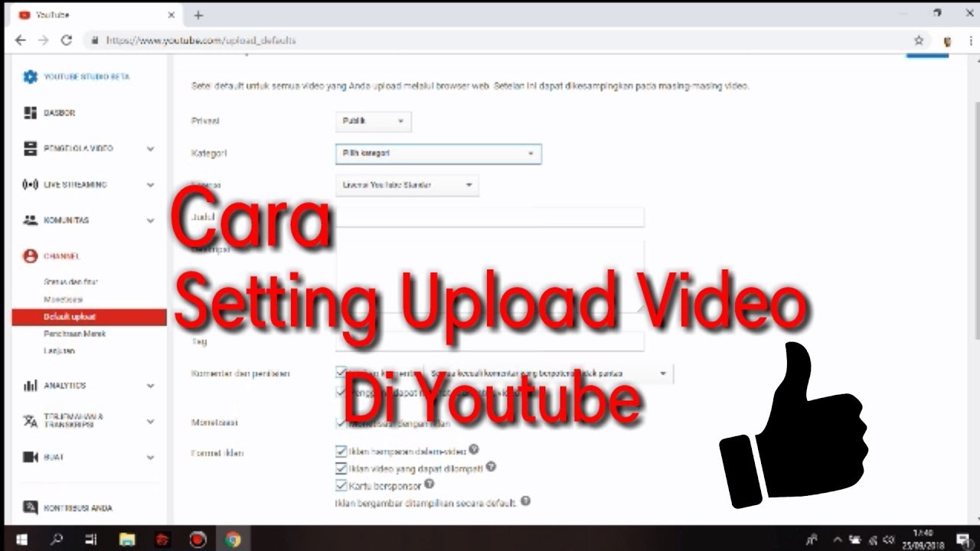Click the address bar URL
This screenshot has width=980, height=551.
pos(201,41)
